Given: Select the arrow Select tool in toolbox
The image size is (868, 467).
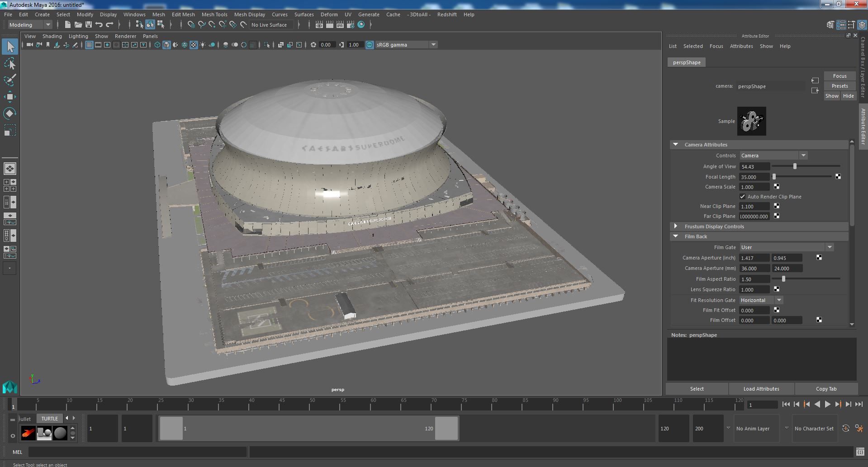Looking at the screenshot, I should [10, 47].
